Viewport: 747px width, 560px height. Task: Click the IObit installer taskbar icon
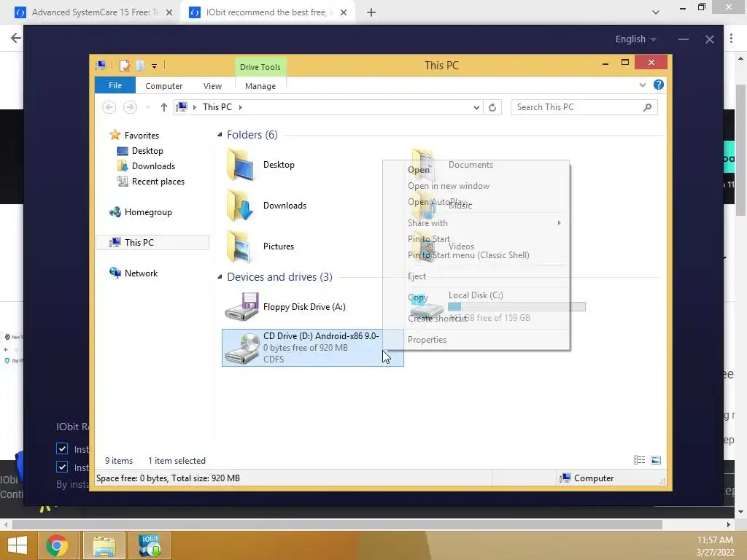[x=149, y=545]
